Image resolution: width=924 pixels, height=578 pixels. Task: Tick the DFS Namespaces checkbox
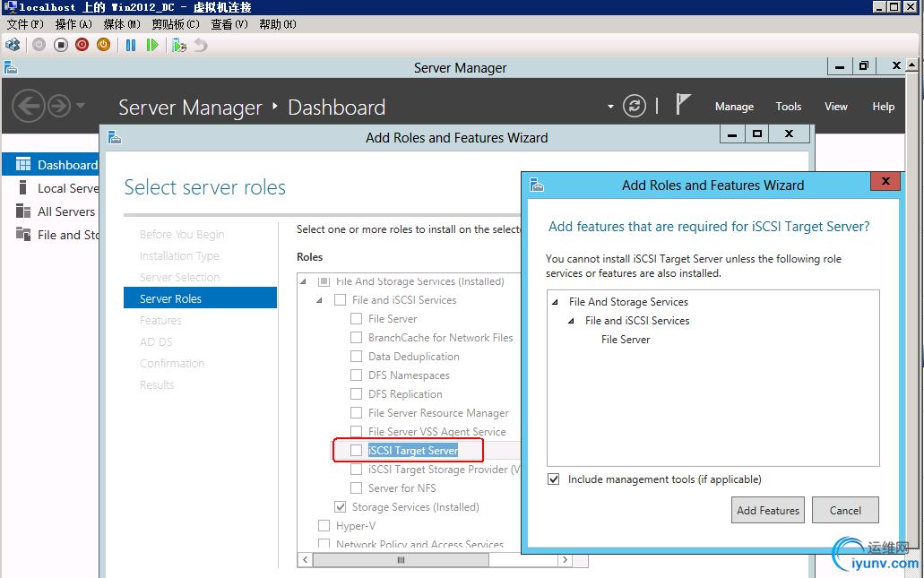[x=356, y=375]
